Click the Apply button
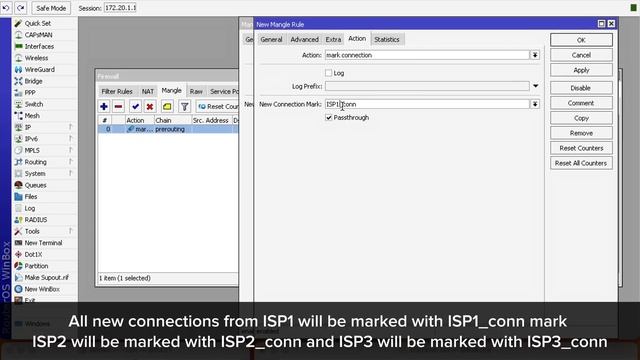This screenshot has width=640, height=360. [x=581, y=70]
